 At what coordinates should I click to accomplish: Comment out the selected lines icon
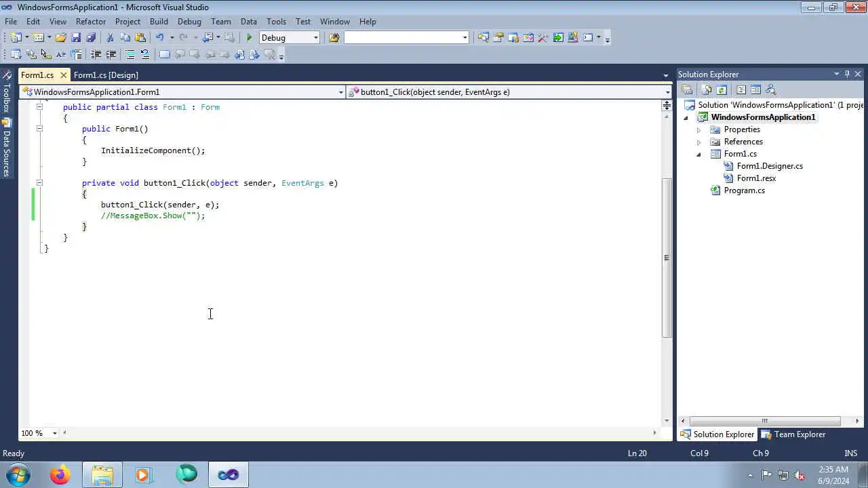point(130,54)
